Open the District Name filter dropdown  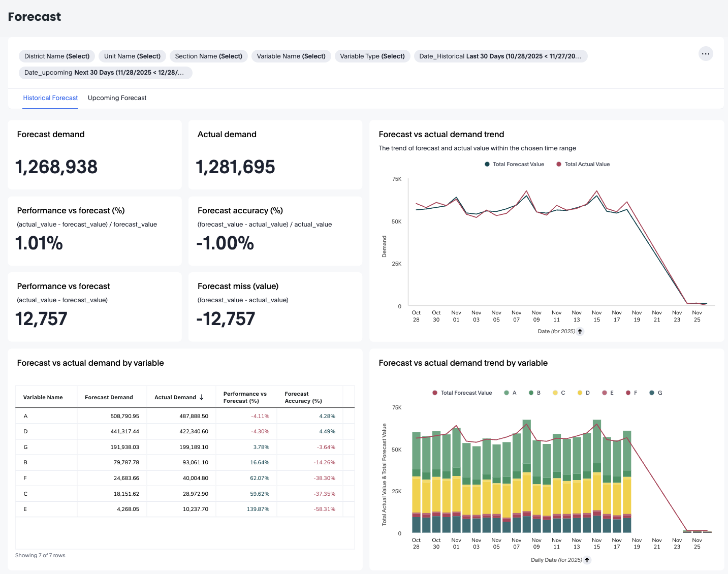(57, 56)
